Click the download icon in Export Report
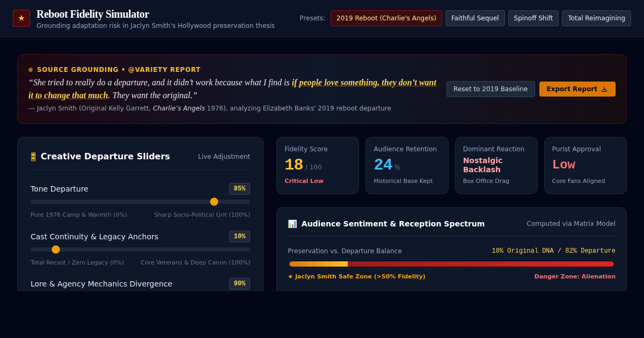This screenshot has height=338, width=644. click(604, 89)
